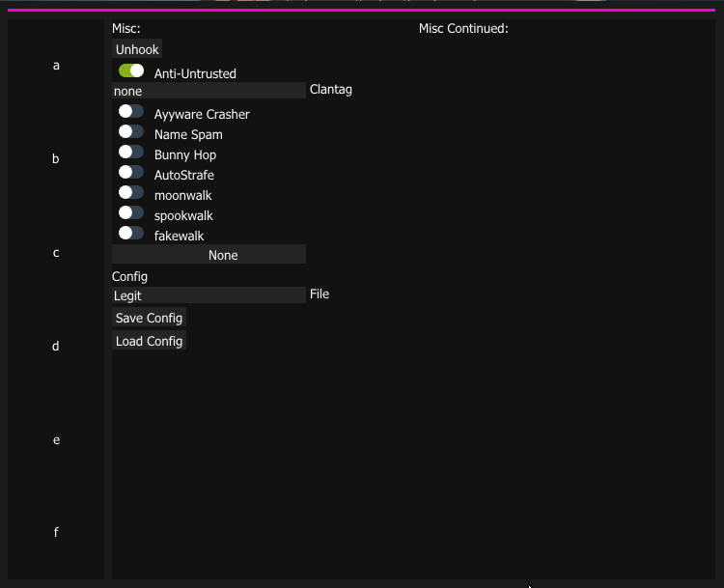724x588 pixels.
Task: Click the Unhook button
Action: coord(137,49)
